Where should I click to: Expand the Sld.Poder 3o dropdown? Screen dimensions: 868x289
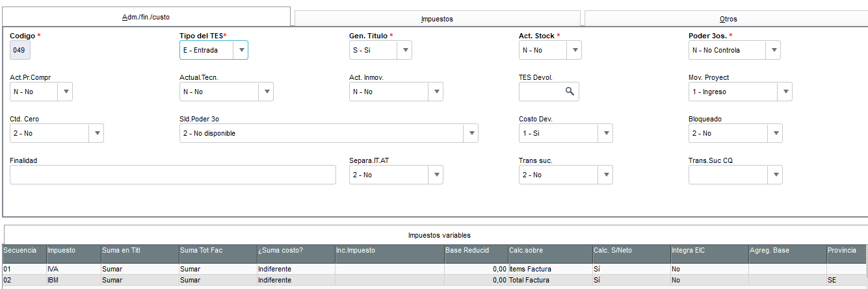(471, 133)
